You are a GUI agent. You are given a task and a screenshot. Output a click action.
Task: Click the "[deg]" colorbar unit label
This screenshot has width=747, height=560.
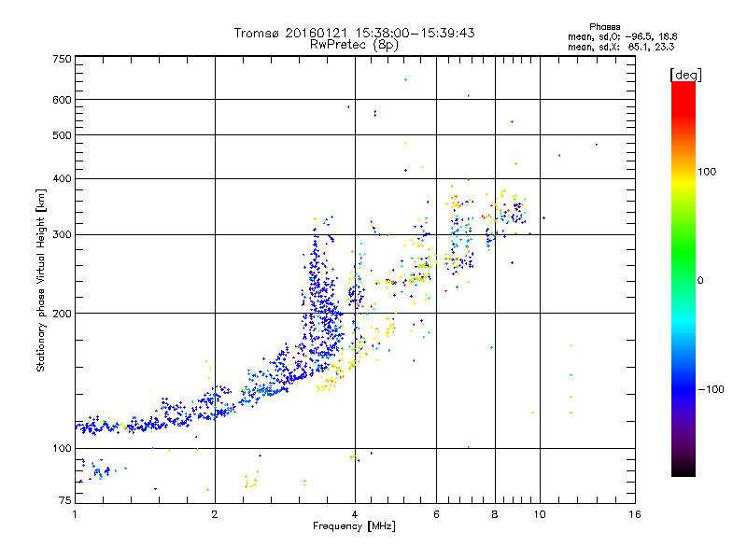tap(685, 75)
